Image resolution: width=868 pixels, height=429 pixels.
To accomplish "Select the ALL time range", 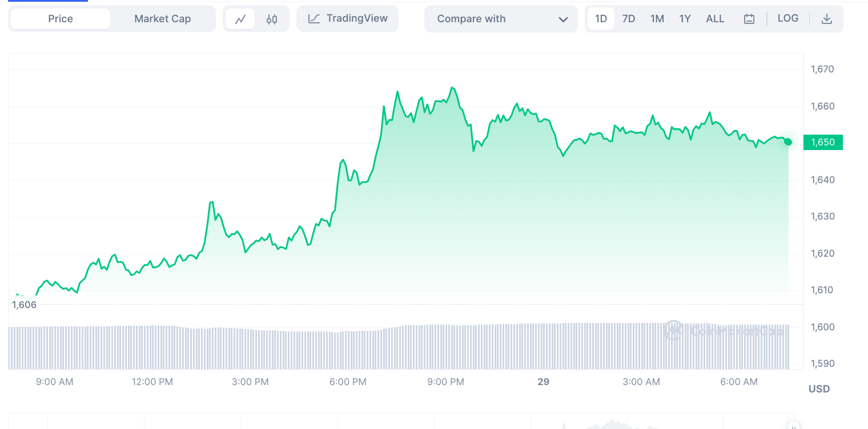I will [715, 19].
